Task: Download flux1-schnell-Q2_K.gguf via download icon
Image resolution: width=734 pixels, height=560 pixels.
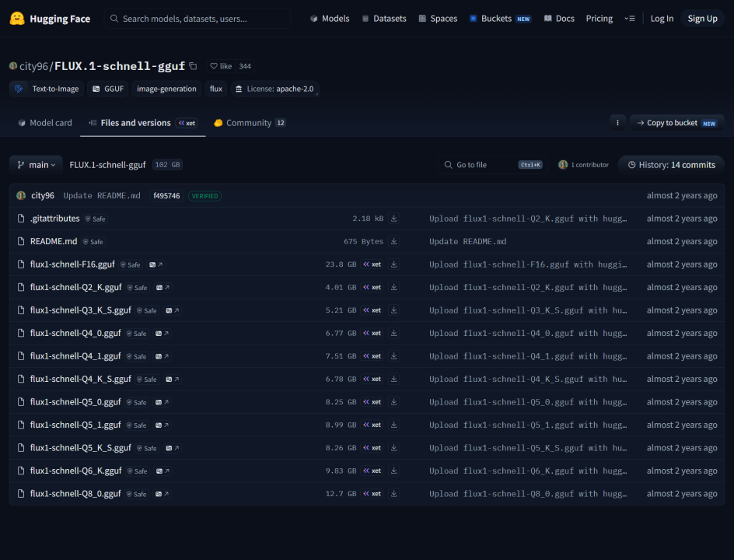Action: click(394, 288)
